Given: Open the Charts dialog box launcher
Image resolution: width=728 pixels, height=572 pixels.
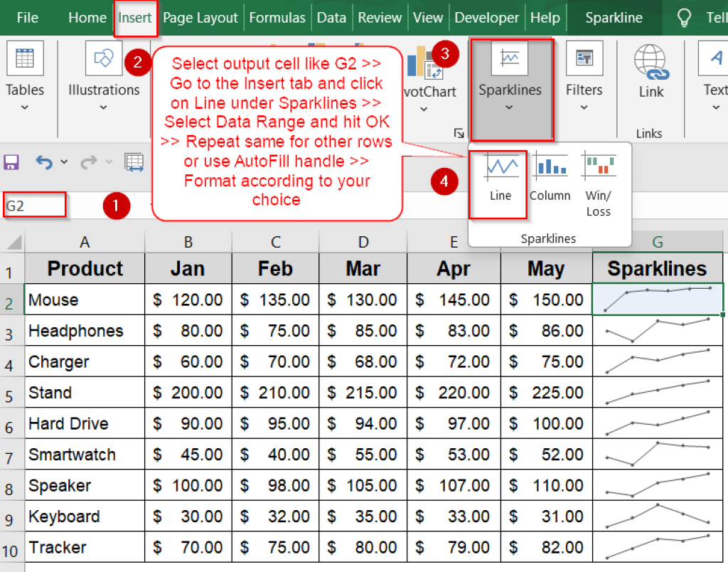Looking at the screenshot, I should (459, 132).
